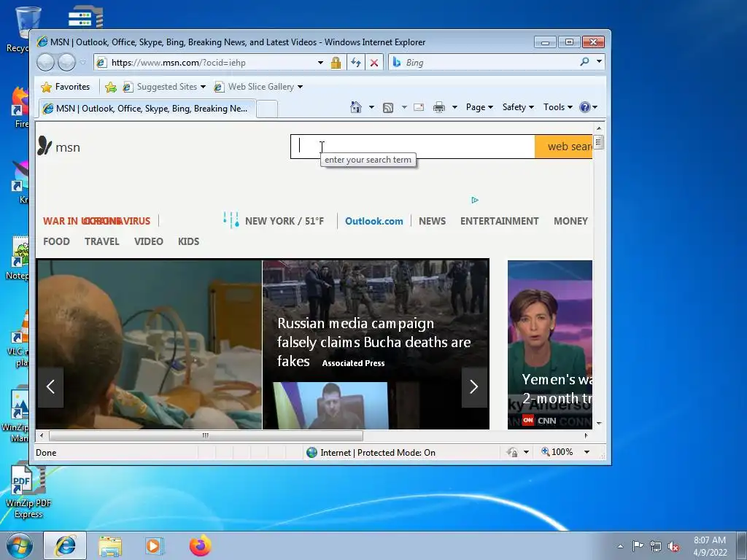
Task: Open the Read Mail envelope icon
Action: point(419,107)
